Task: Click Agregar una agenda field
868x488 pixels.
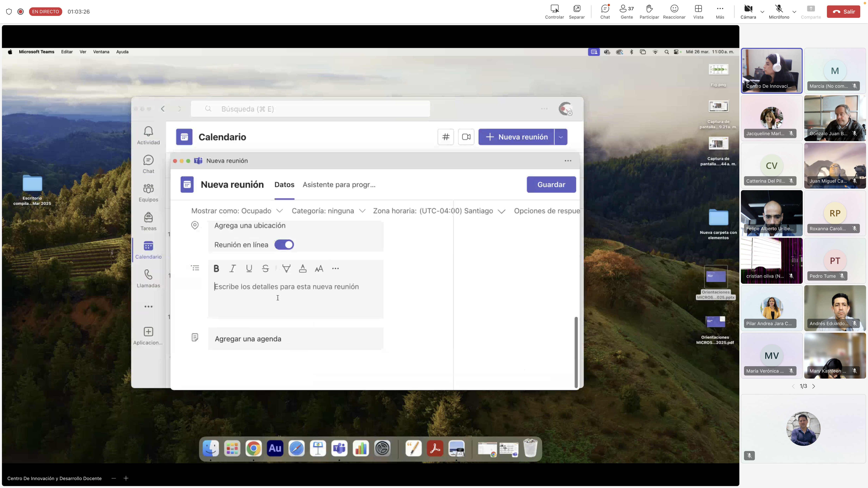Action: click(295, 339)
